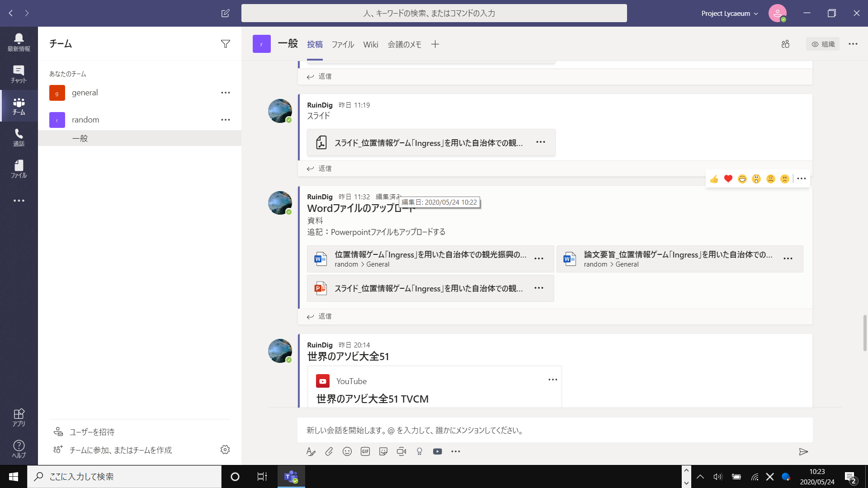The width and height of the screenshot is (868, 488).
Task: Click the compose new chat pencil icon
Action: tap(225, 13)
